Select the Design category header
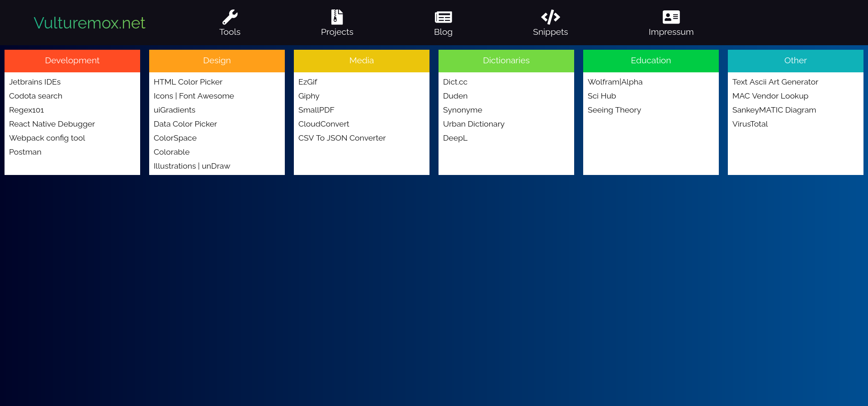 217,61
